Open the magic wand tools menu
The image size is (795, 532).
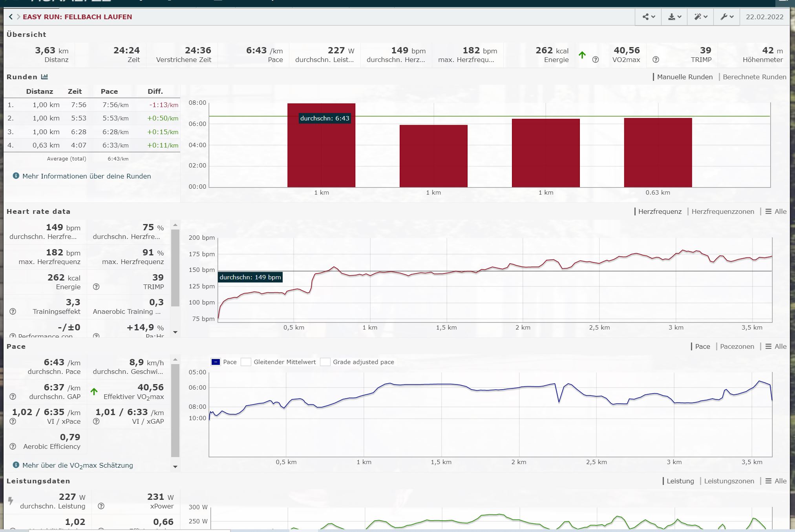tap(700, 17)
